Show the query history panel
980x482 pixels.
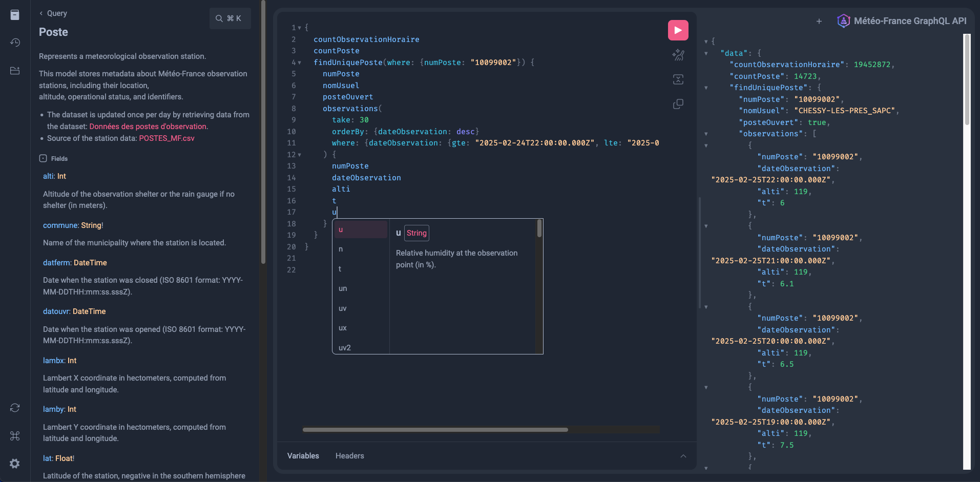pos(15,43)
